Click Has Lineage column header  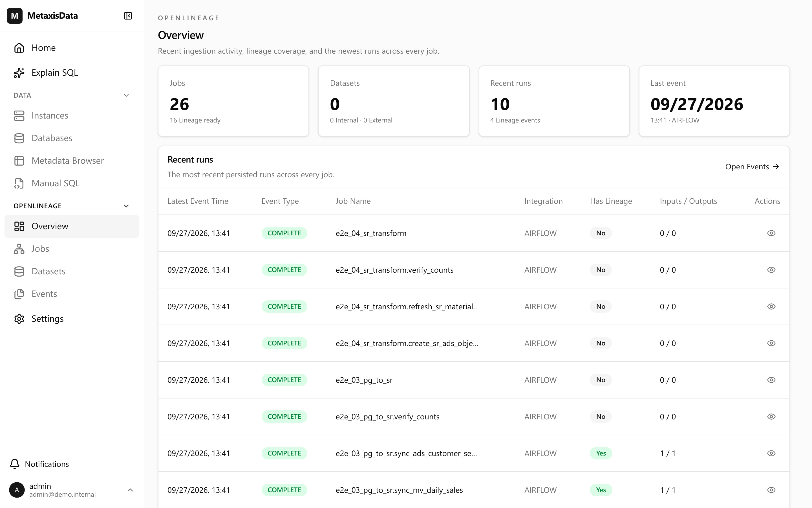click(611, 201)
